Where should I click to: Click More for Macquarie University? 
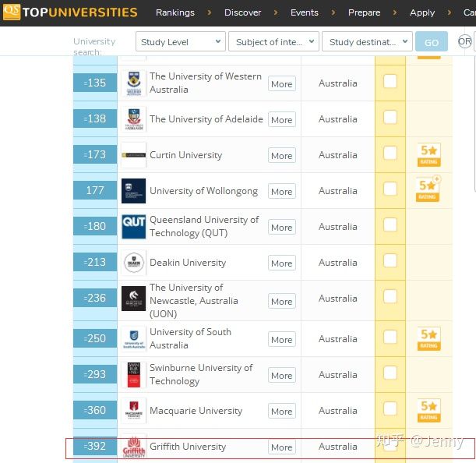pyautogui.click(x=282, y=411)
